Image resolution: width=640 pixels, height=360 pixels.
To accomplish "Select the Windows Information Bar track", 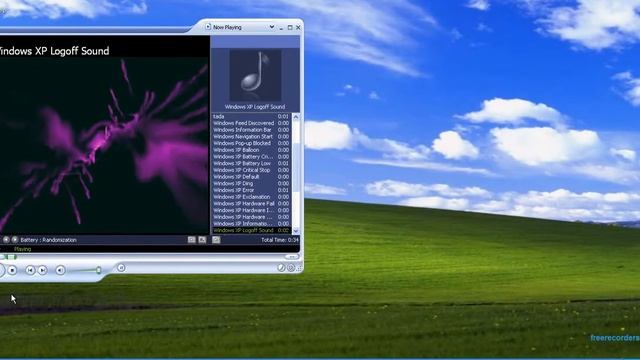I will (x=251, y=130).
